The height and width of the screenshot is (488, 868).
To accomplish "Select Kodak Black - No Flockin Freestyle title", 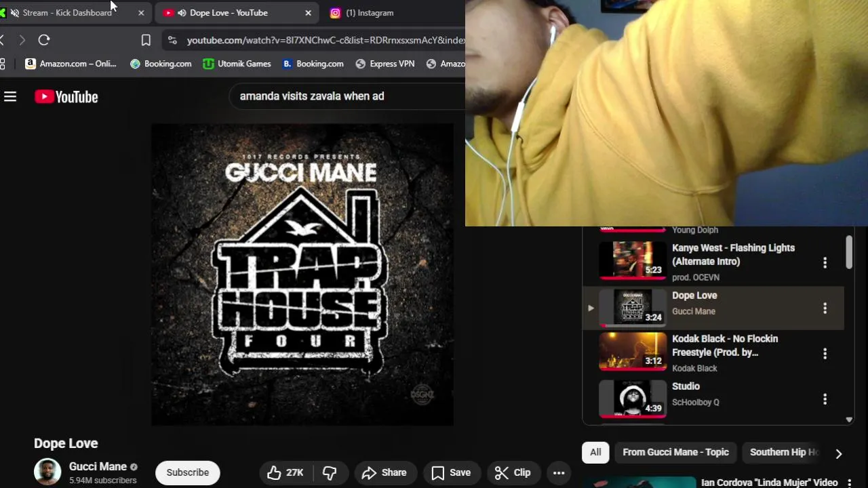I will tap(725, 346).
